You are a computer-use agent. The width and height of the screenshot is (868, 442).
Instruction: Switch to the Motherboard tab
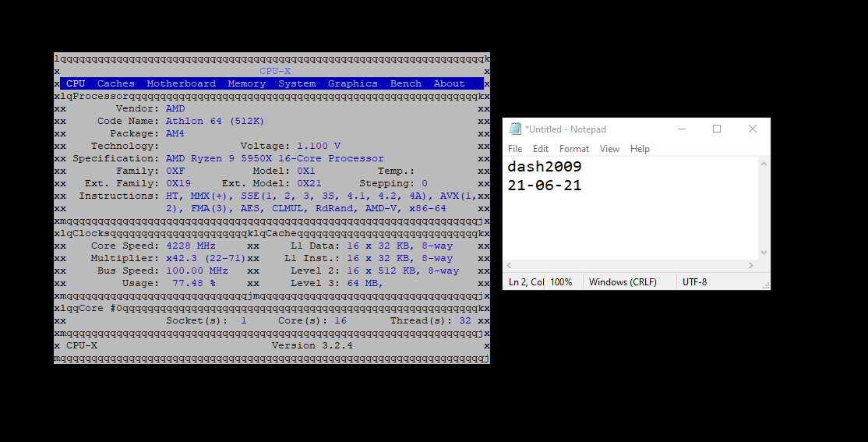tap(181, 83)
